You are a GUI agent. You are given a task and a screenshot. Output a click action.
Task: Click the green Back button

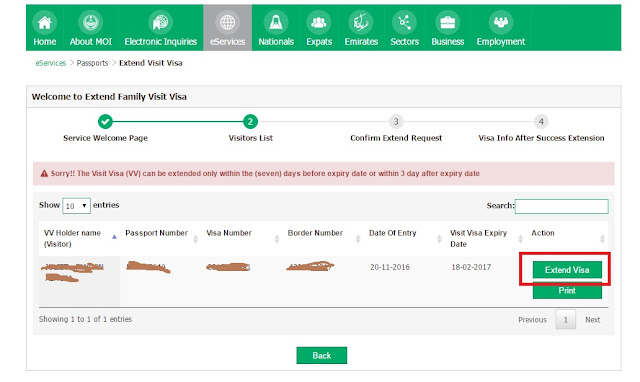click(322, 355)
